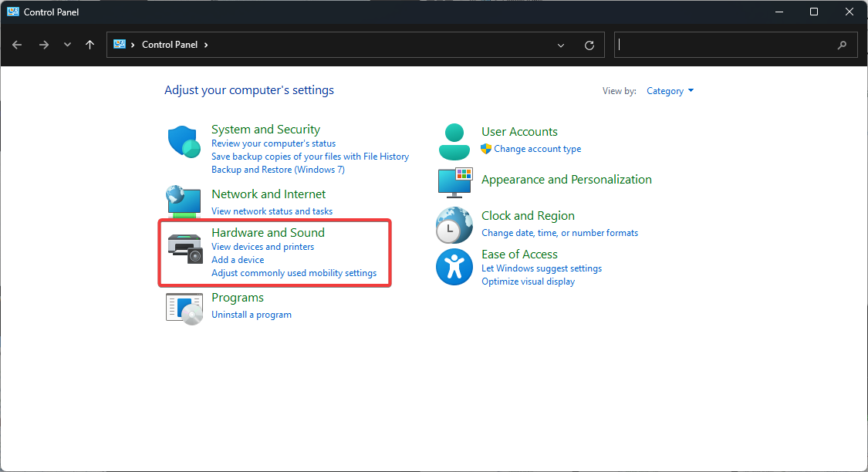868x472 pixels.
Task: Open the Network and Internet globe icon
Action: click(x=184, y=202)
